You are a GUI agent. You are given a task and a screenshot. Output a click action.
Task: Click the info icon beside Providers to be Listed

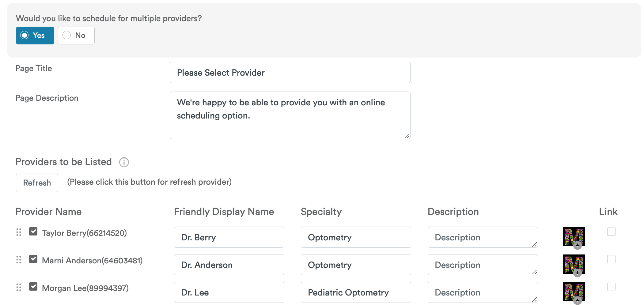pos(124,162)
